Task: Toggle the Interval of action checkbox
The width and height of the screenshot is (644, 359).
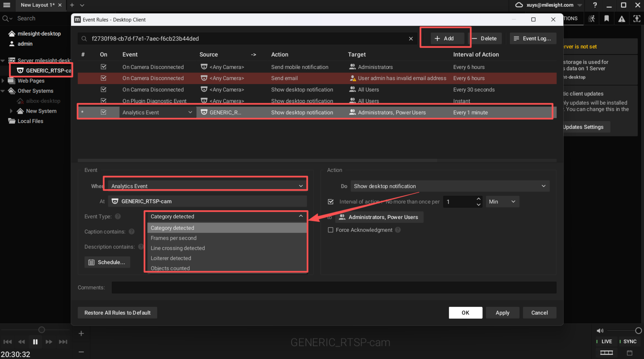Action: click(x=330, y=202)
